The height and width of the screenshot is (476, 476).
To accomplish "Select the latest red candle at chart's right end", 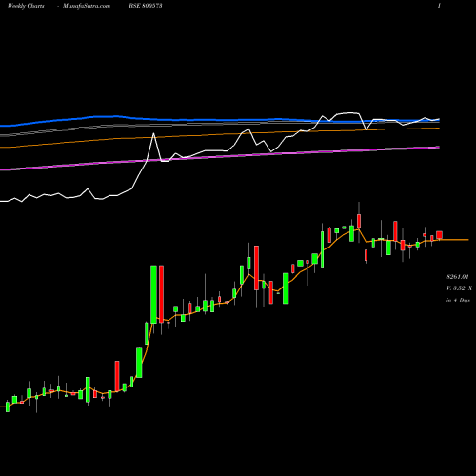I will 439,235.
